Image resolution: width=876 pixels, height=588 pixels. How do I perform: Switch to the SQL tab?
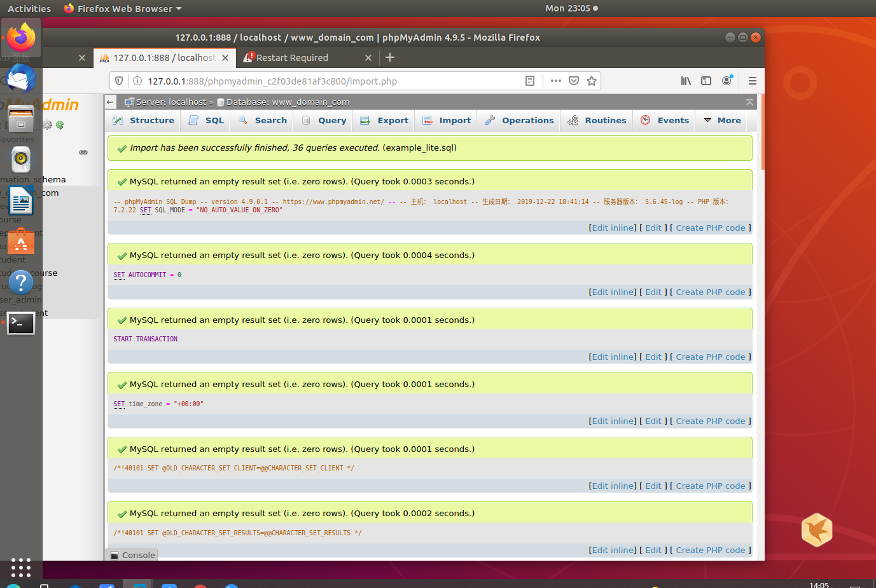tap(206, 120)
